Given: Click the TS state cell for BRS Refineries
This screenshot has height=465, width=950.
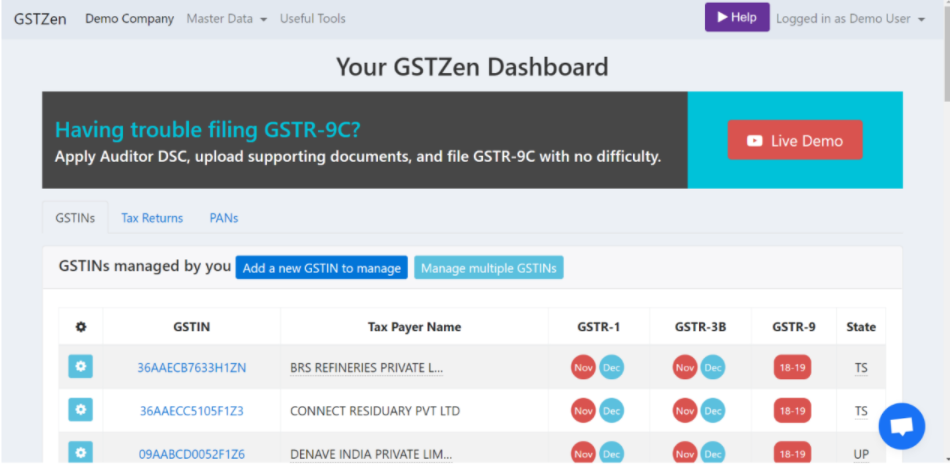Looking at the screenshot, I should coord(861,367).
